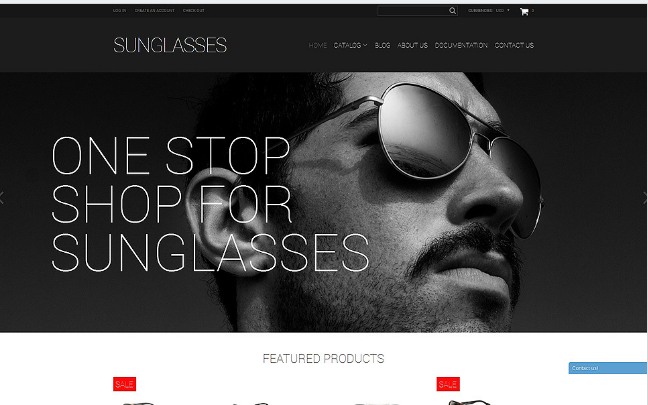
Task: Click the Create an Account link
Action: click(155, 10)
